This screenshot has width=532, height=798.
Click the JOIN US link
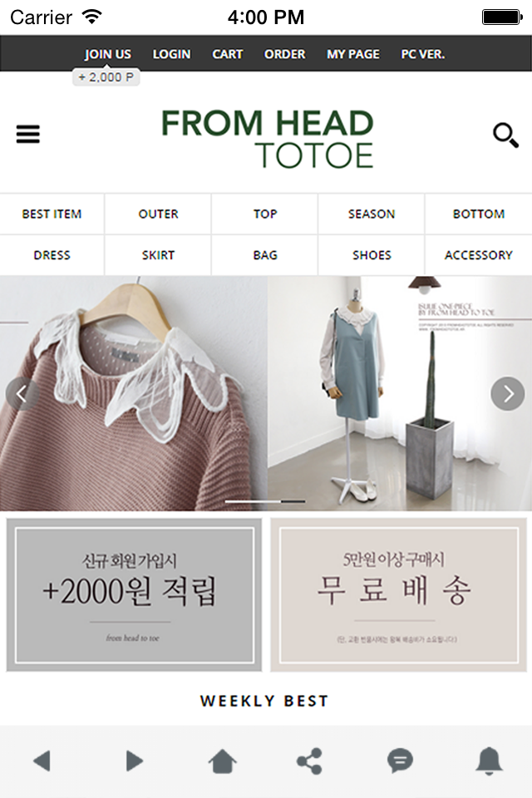[x=108, y=54]
